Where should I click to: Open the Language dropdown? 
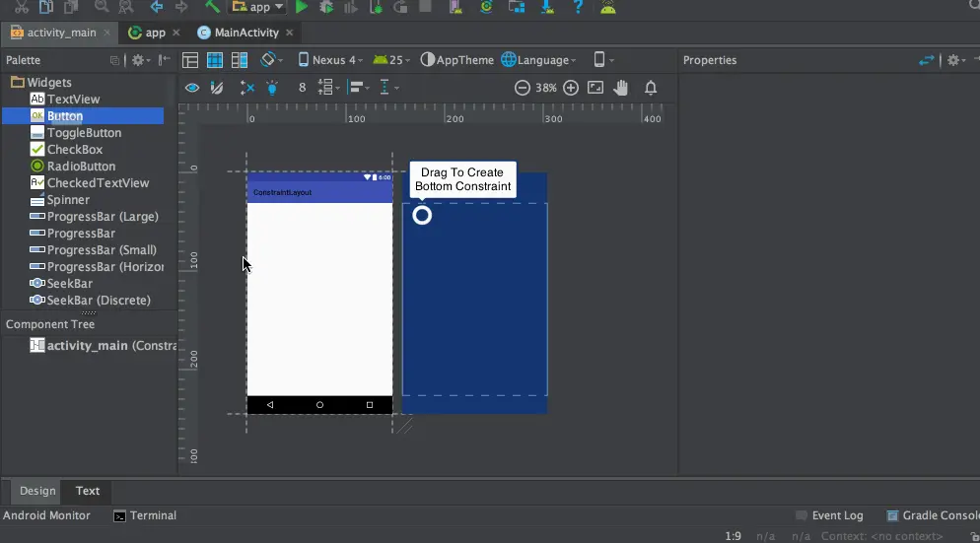pyautogui.click(x=538, y=60)
